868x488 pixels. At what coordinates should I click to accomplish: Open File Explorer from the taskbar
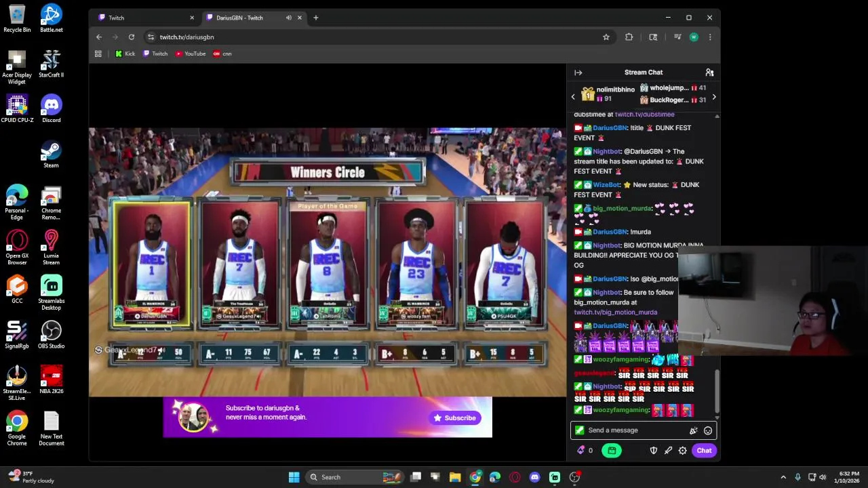click(455, 477)
